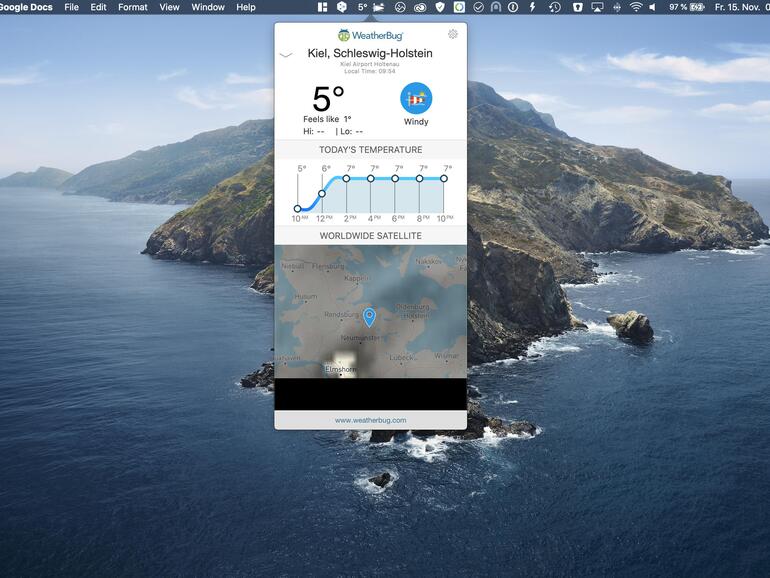Click the volume speaker icon
The width and height of the screenshot is (770, 578).
[653, 7]
